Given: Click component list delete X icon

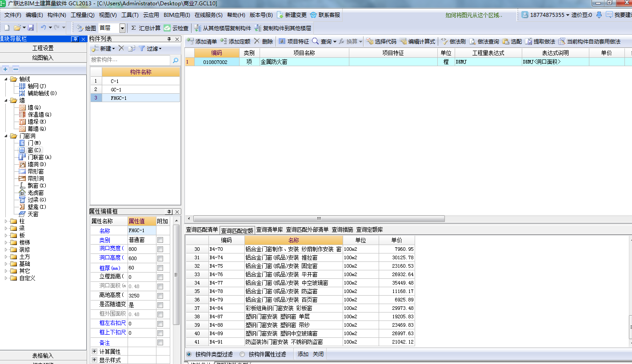Looking at the screenshot, I should [121, 48].
